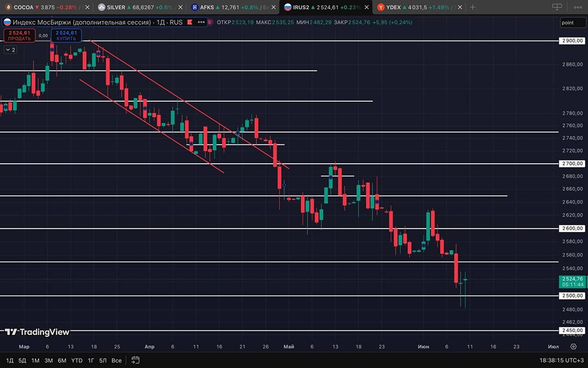Set range to 6М
This screenshot has width=588, height=368.
click(x=62, y=360)
